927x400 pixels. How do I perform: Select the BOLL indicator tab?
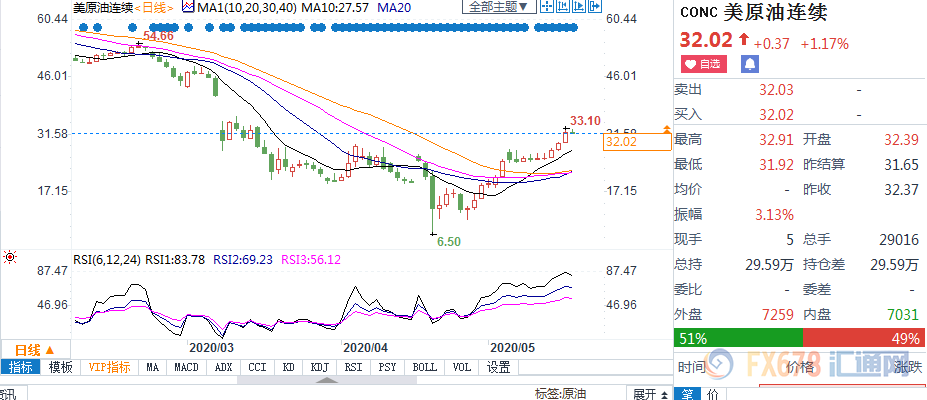click(x=423, y=367)
